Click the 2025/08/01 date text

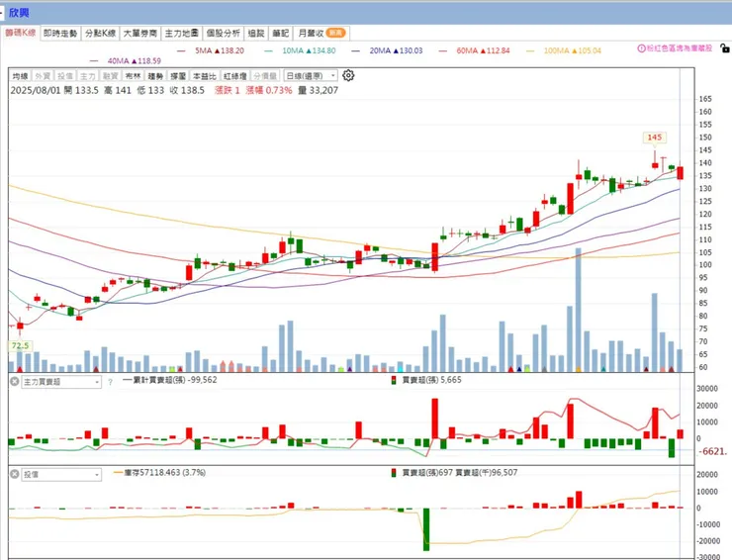click(36, 90)
